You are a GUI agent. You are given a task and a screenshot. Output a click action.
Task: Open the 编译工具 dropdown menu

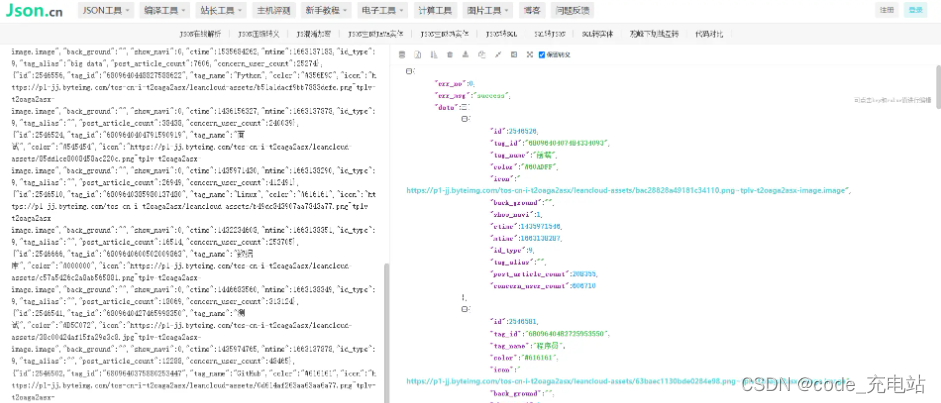coord(164,10)
